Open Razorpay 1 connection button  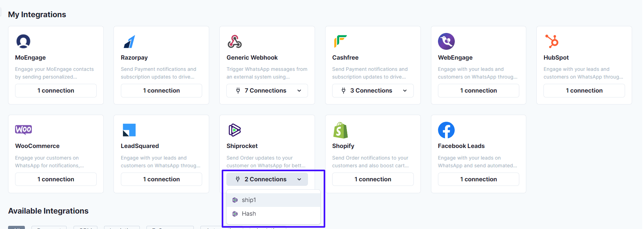pos(162,90)
